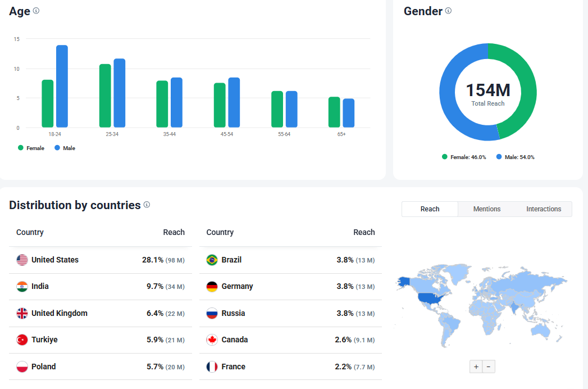Screen dimensions: 588x389
Task: Switch to the Mentions tab
Action: pyautogui.click(x=486, y=209)
